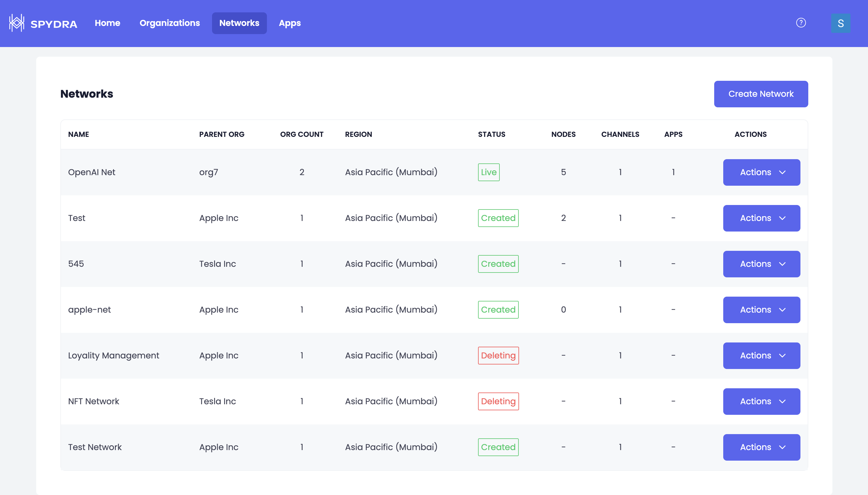
Task: Expand Actions for NFT Network
Action: 761,402
